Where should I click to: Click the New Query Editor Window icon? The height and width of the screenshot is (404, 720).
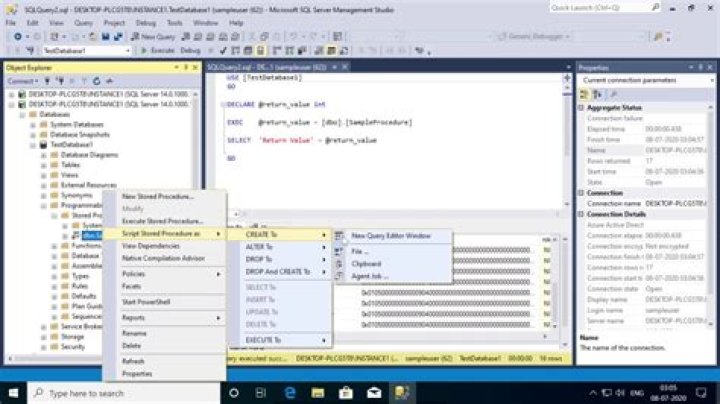(x=339, y=236)
